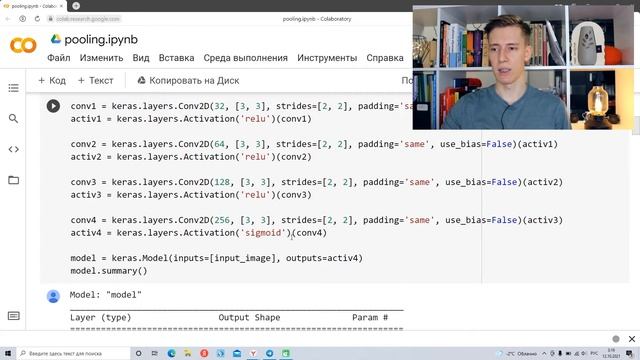This screenshot has width=640, height=360.
Task: Open the red circular app on taskbar
Action: (x=204, y=353)
